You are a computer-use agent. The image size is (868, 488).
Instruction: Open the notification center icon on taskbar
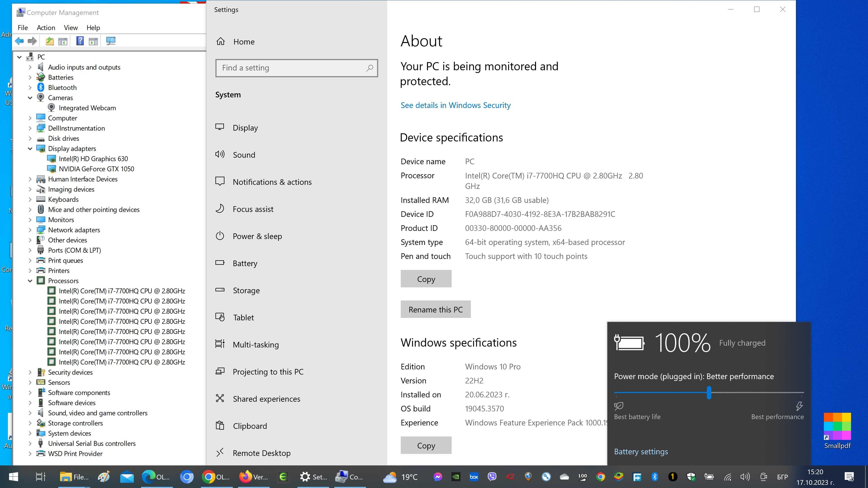click(849, 476)
